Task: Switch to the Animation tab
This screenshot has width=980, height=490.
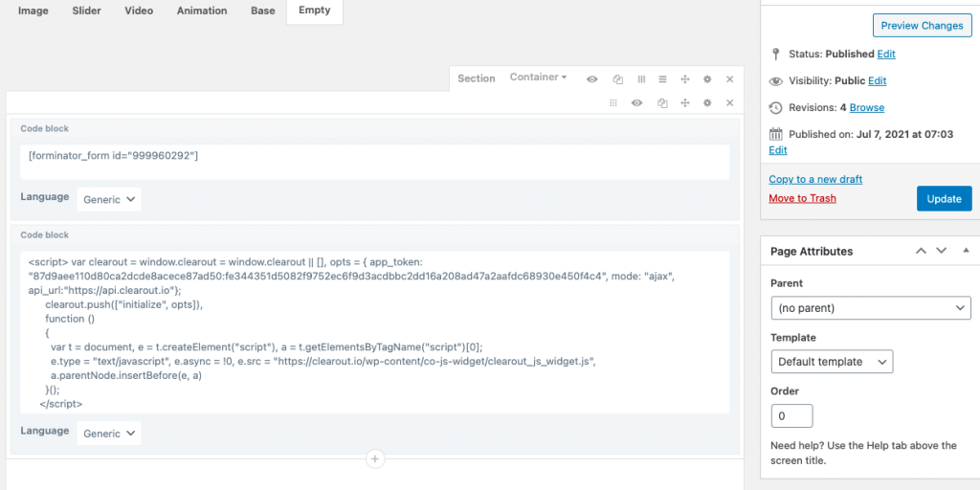Action: point(202,11)
